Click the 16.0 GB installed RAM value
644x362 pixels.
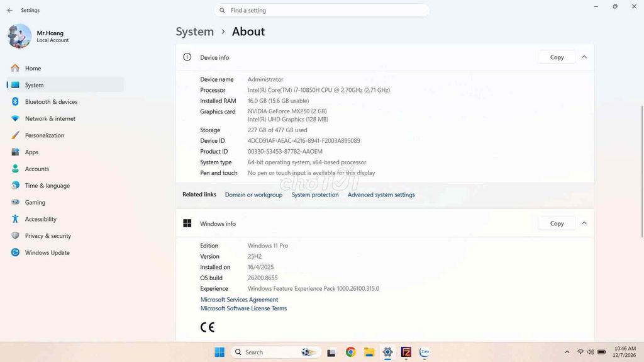[x=278, y=101]
